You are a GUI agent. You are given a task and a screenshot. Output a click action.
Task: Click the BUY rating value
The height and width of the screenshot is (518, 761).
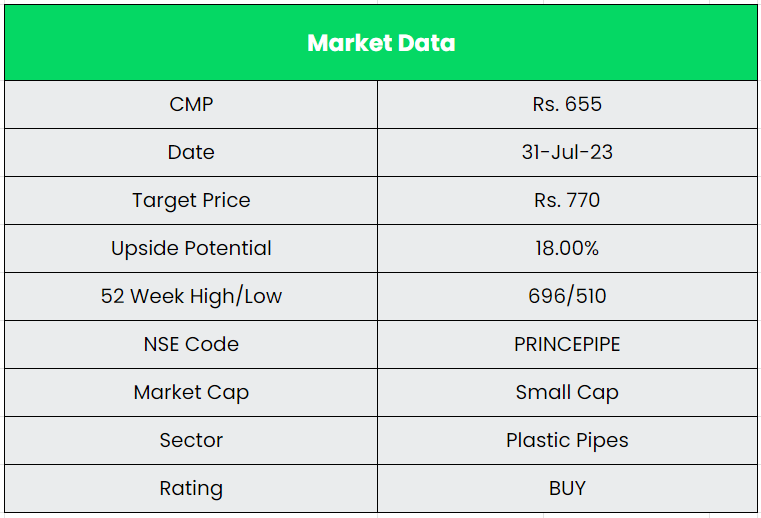(567, 488)
